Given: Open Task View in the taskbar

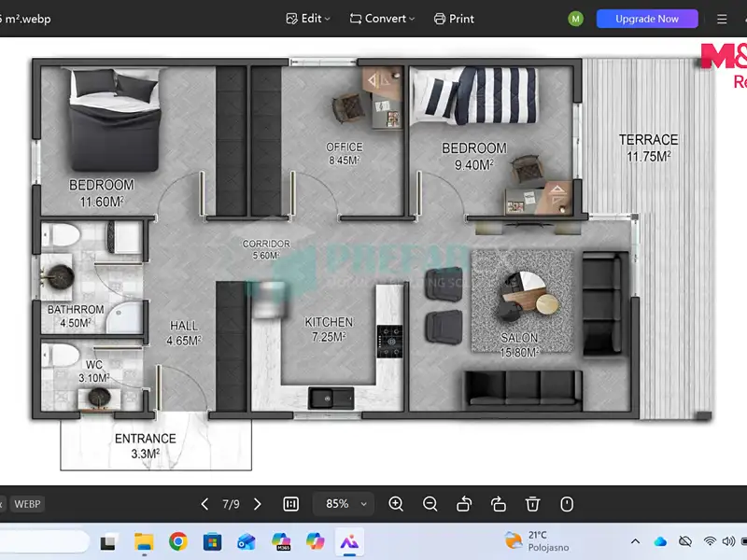Looking at the screenshot, I should (x=108, y=542).
